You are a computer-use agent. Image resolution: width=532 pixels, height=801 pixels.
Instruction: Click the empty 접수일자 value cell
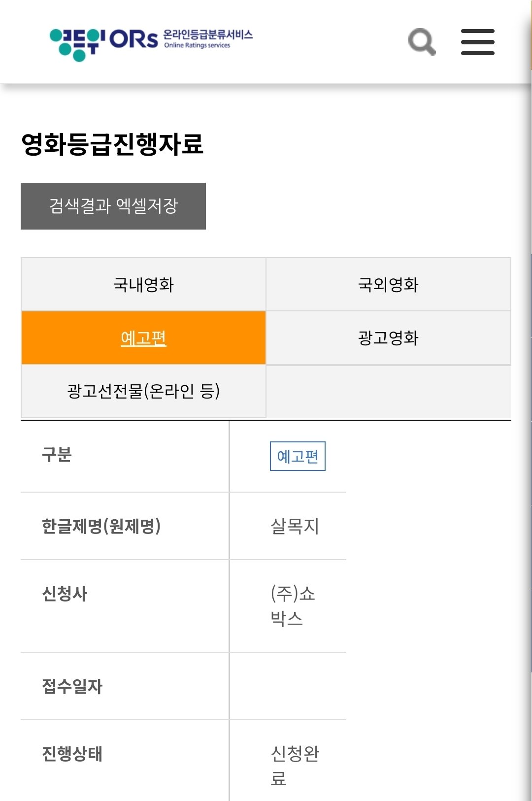pos(288,686)
